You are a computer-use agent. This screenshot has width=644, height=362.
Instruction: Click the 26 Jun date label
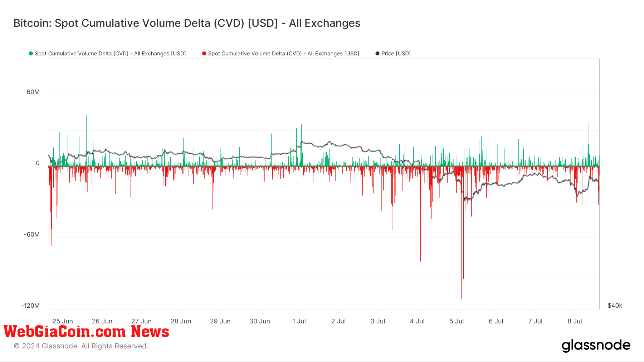(x=102, y=321)
